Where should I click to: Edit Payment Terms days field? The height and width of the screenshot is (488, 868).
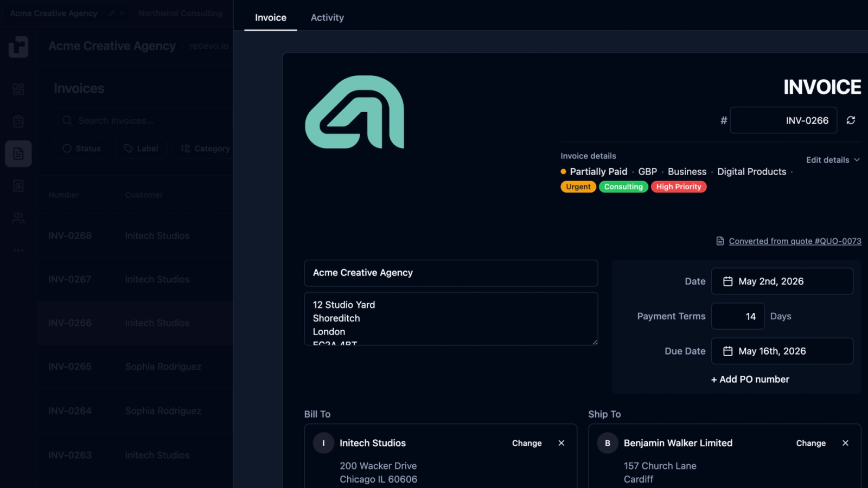(x=738, y=316)
